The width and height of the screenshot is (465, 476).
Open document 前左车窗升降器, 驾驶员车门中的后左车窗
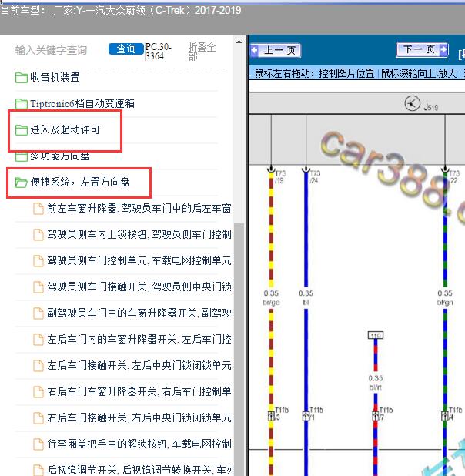coord(139,208)
